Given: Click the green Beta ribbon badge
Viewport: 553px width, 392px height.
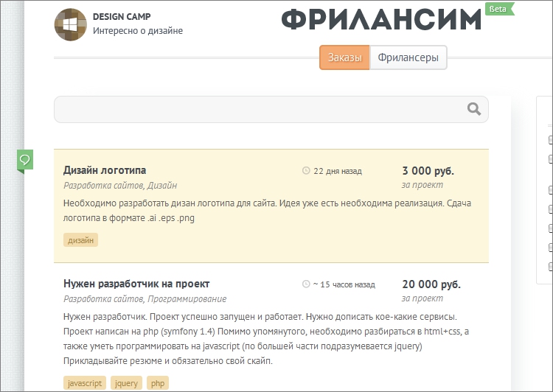Looking at the screenshot, I should [499, 9].
